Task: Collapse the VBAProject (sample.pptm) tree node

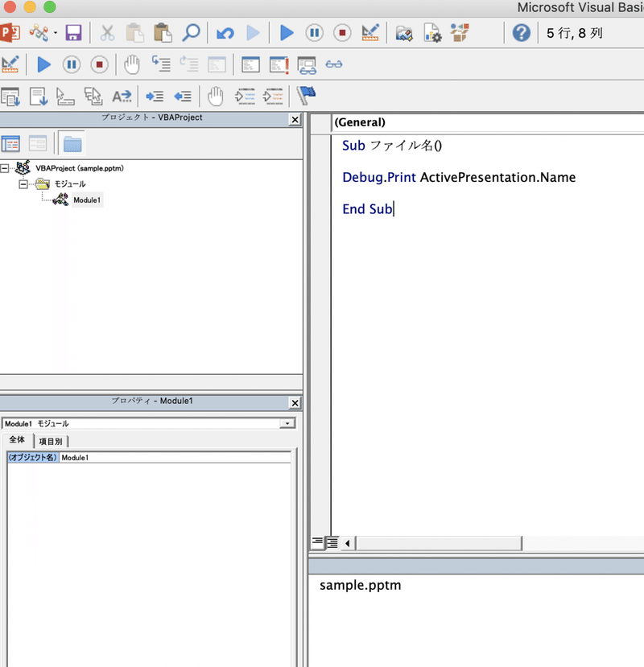Action: 4,169
